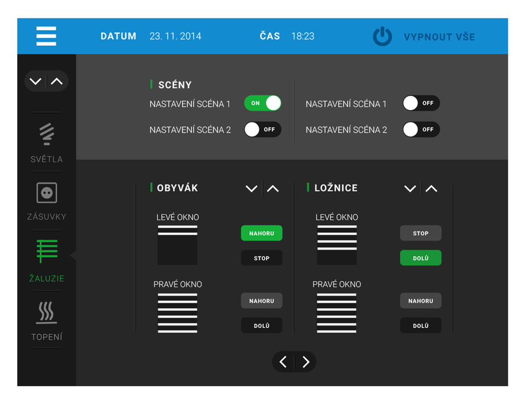
Task: Go to previous page with left arrow
Action: click(283, 362)
